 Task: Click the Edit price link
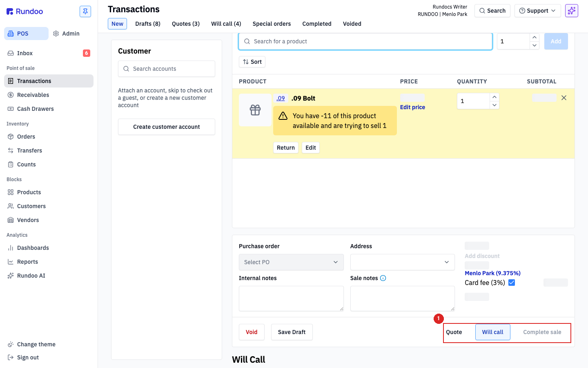pos(412,107)
